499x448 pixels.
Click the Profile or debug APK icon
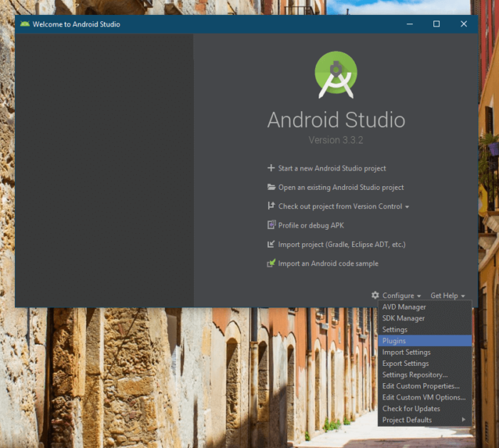[x=271, y=225]
